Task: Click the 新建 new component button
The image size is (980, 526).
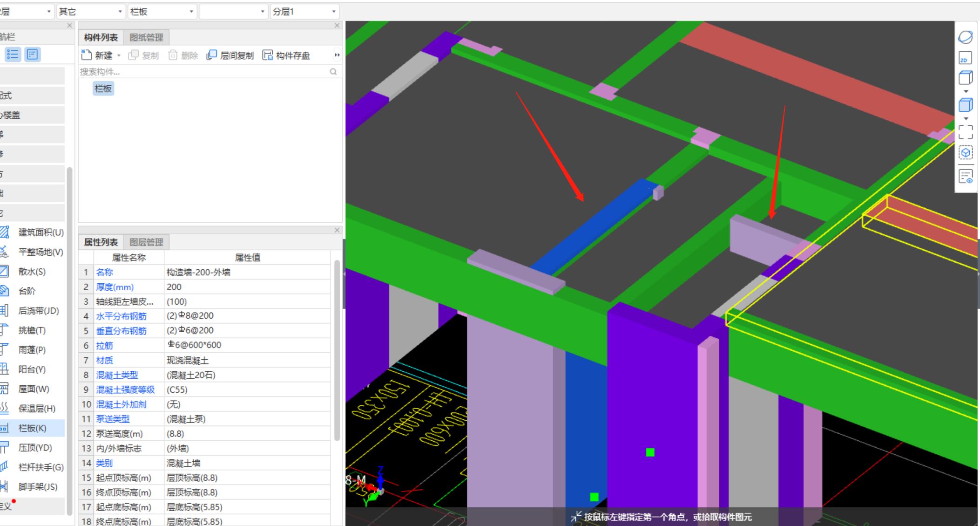Action: 97,55
